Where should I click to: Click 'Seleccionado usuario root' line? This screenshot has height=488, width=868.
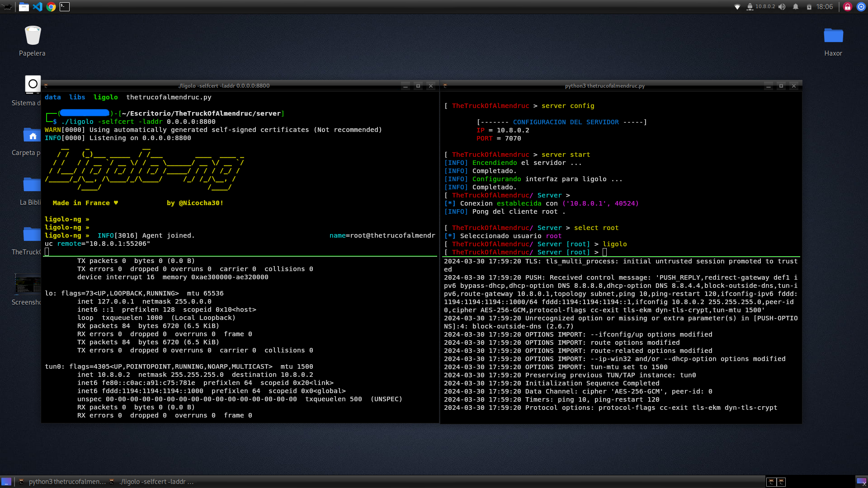tap(503, 236)
